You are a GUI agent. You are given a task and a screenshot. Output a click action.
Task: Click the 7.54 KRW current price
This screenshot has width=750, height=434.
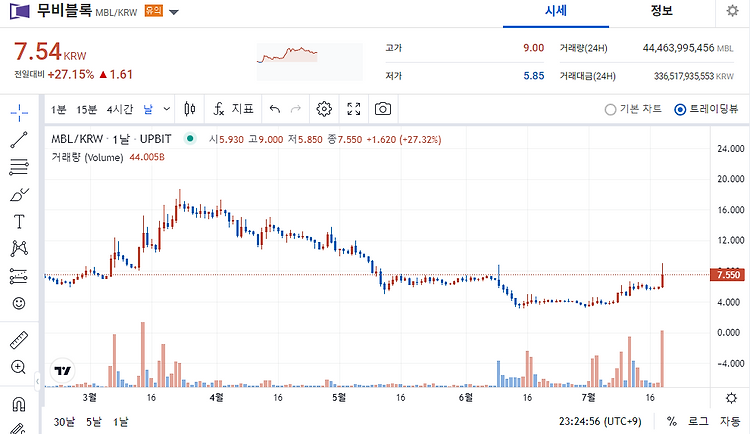coord(50,52)
